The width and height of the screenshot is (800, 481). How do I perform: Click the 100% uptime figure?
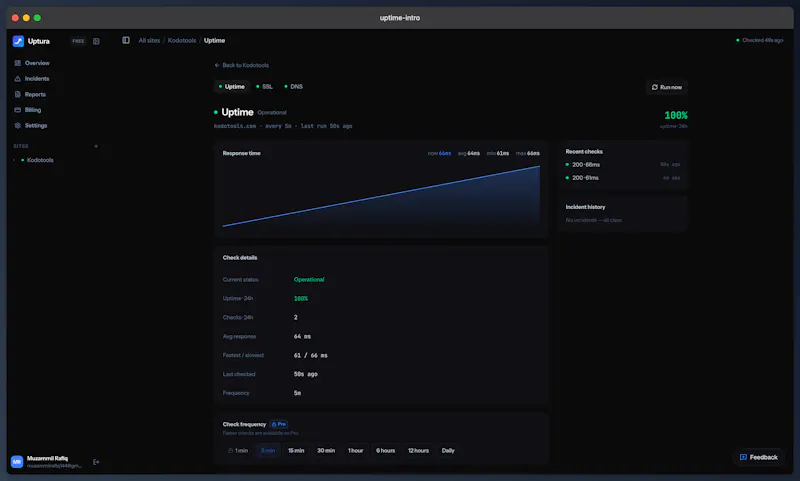(x=676, y=115)
